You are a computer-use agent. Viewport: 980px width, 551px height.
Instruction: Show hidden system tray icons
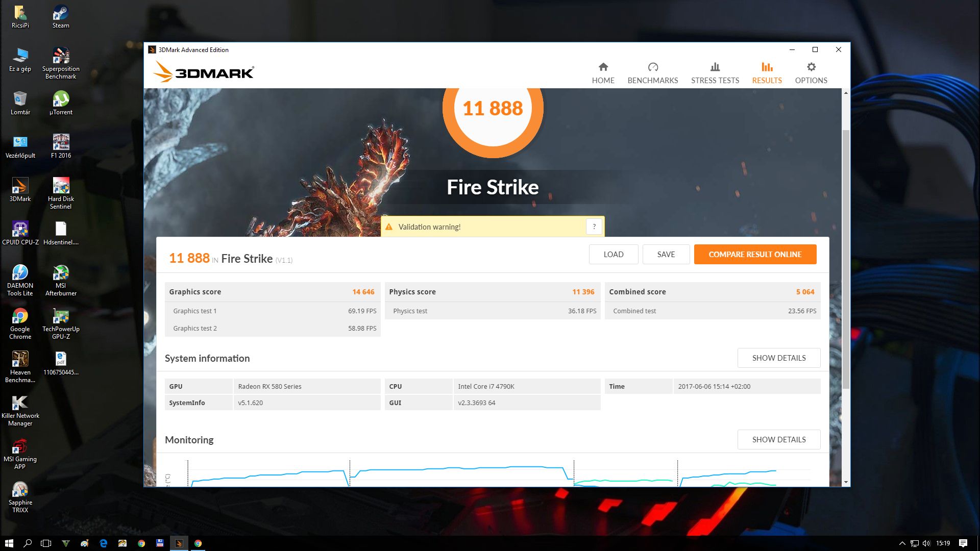(x=902, y=543)
